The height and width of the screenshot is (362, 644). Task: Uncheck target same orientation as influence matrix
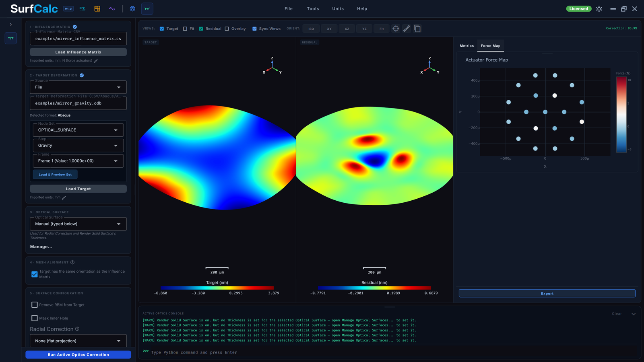pos(35,274)
